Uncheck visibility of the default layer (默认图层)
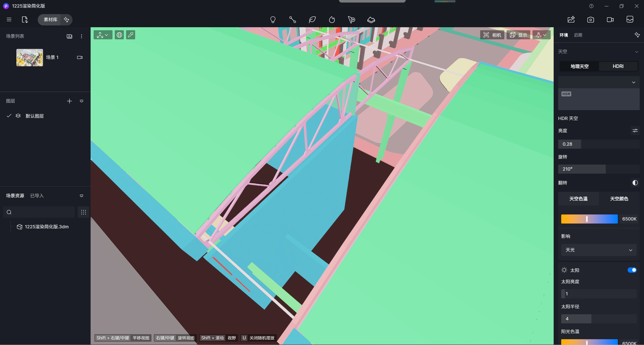The height and width of the screenshot is (345, 644). coord(9,116)
